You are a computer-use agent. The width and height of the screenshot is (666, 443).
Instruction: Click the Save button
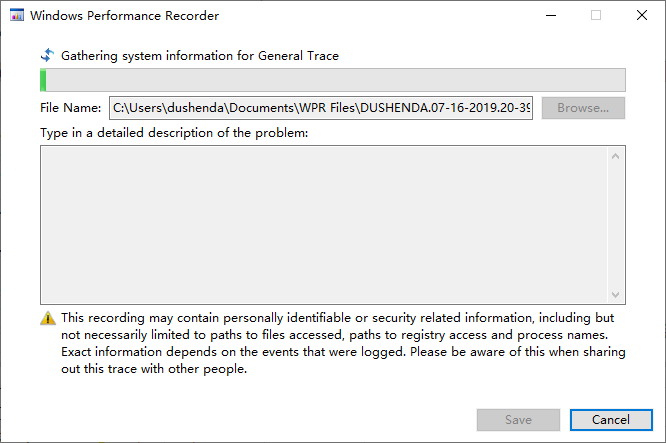click(518, 420)
